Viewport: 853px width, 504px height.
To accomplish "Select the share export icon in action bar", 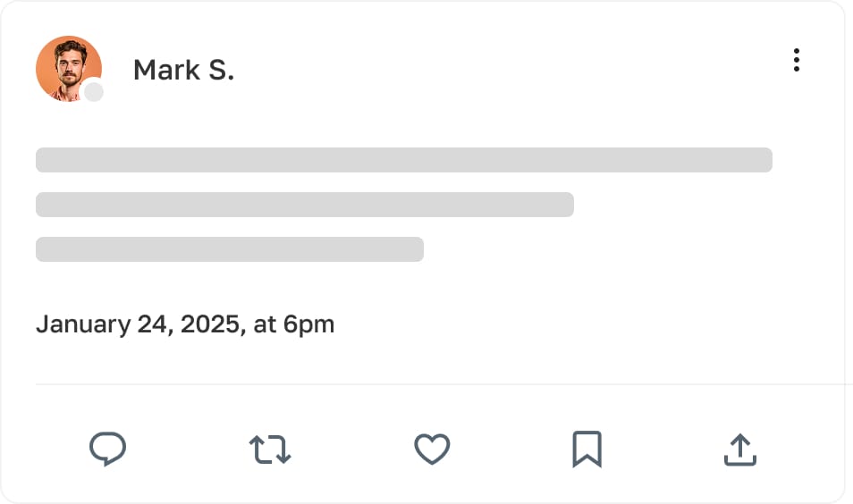I will pyautogui.click(x=740, y=449).
